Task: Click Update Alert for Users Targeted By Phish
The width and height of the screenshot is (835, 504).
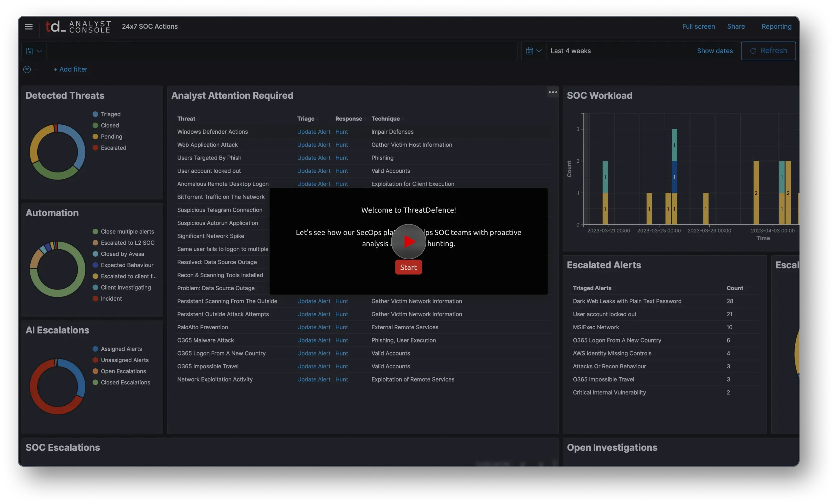Action: coord(313,158)
